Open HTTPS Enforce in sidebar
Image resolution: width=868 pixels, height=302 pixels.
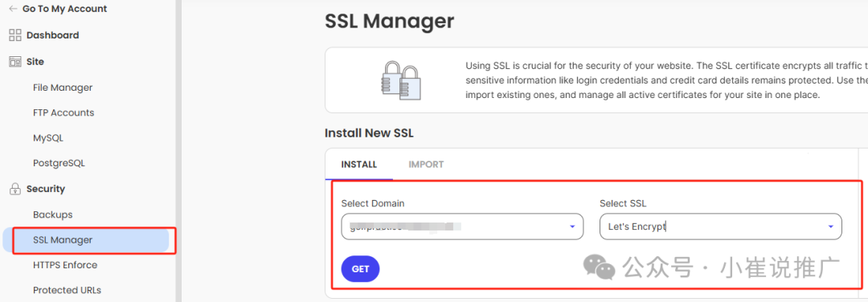coord(65,266)
